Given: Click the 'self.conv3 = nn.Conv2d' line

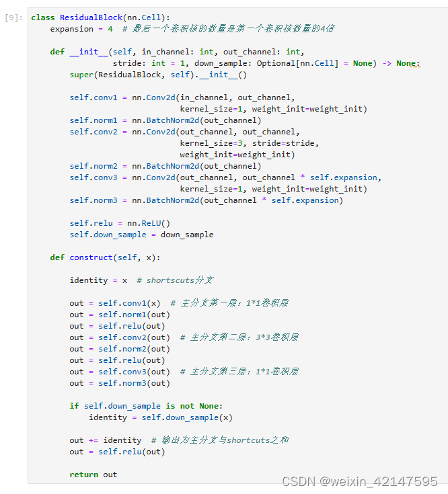Looking at the screenshot, I should [225, 177].
